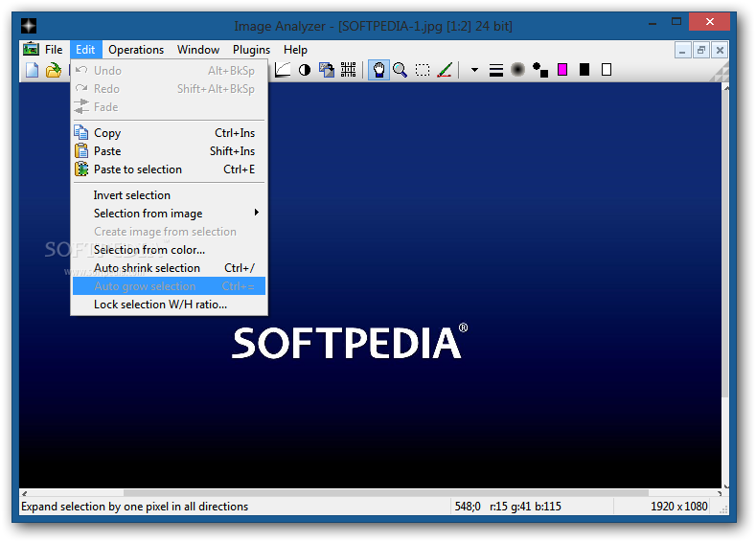Click the line width icon
Screen dimensions: 756x542
495,70
